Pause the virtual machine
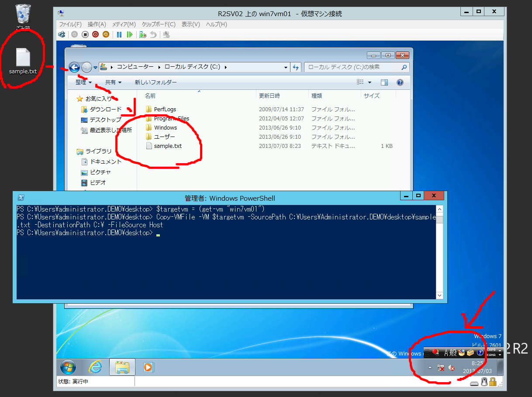Viewport: 532px width, 397px height. tap(119, 34)
